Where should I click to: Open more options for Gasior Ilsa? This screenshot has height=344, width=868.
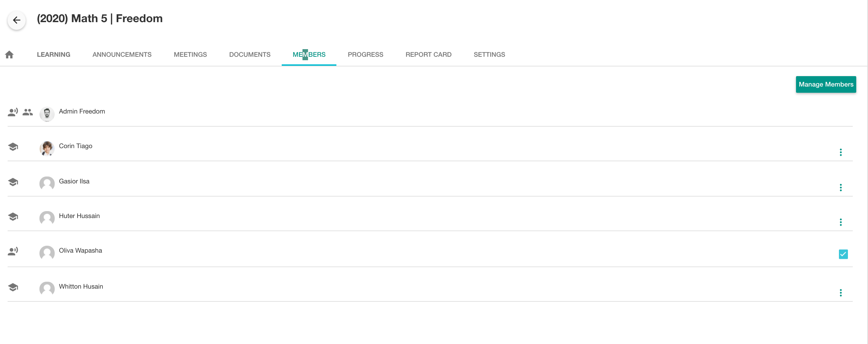tap(841, 188)
